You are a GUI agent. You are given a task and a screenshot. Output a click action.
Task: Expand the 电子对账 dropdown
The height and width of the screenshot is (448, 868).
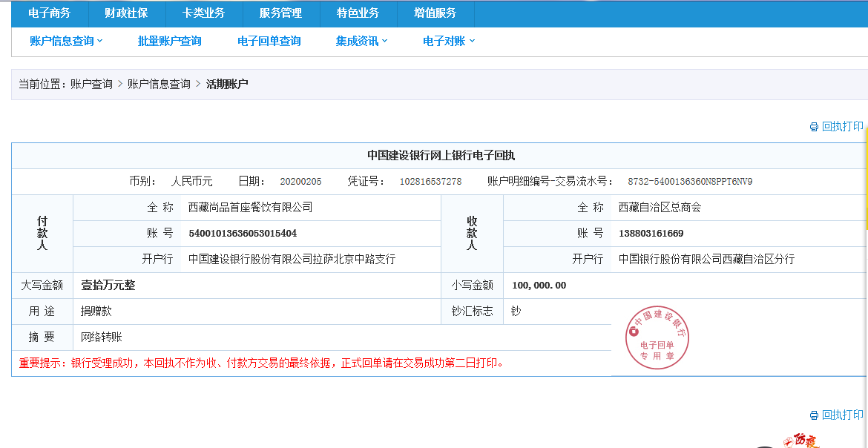449,41
